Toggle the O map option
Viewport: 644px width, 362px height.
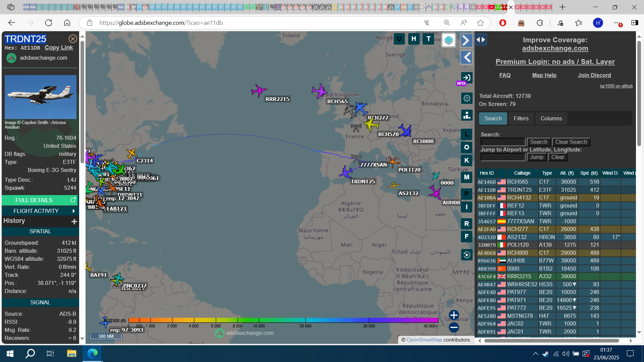point(467,147)
